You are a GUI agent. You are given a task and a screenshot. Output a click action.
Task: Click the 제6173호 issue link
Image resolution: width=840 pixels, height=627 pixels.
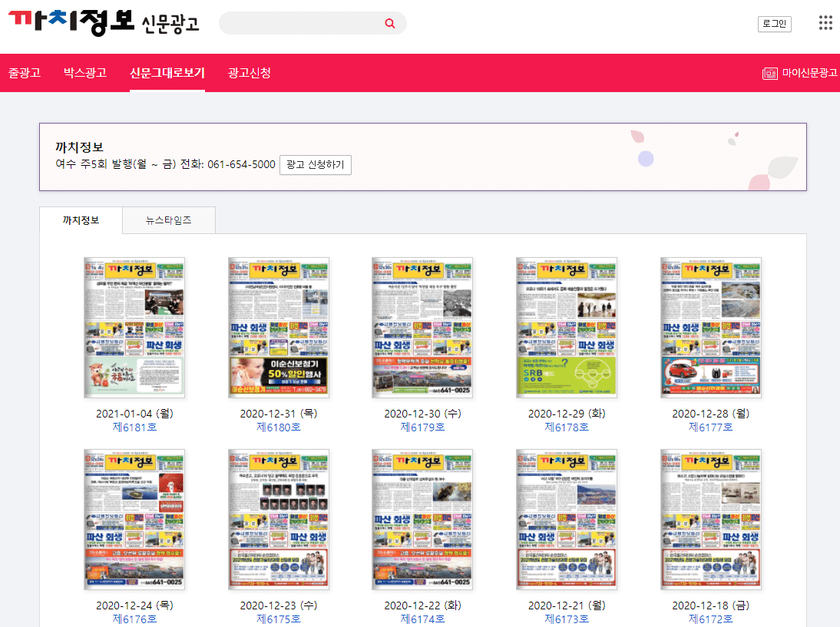(567, 619)
